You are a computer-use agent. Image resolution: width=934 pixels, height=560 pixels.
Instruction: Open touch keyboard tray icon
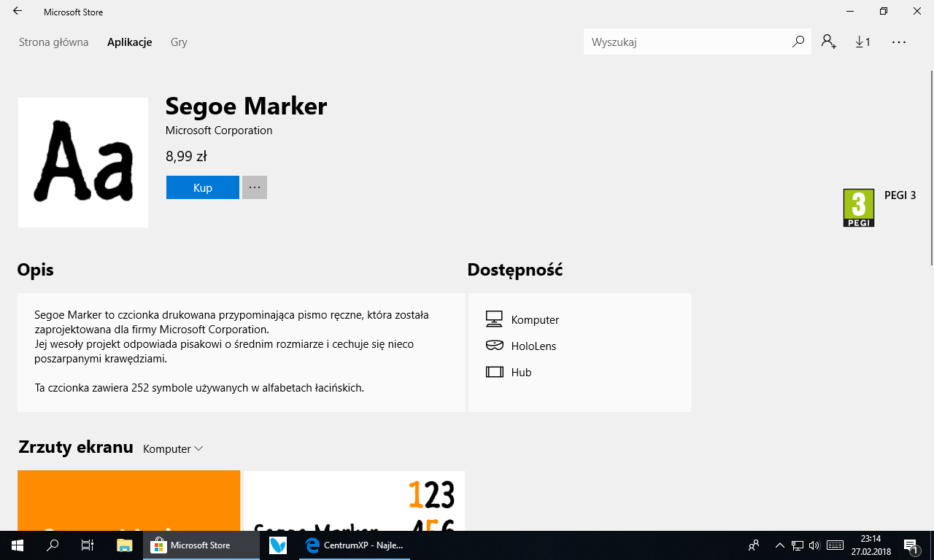[x=835, y=545]
